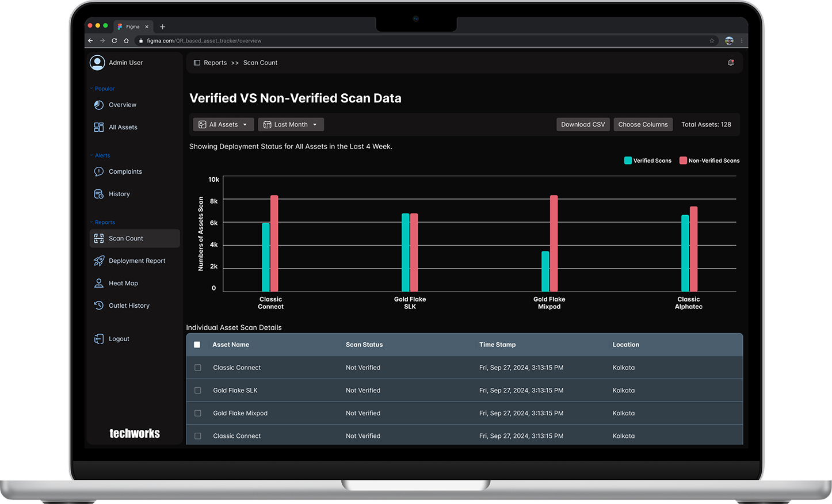Click the History sidebar icon
Image resolution: width=832 pixels, height=504 pixels.
tap(99, 194)
